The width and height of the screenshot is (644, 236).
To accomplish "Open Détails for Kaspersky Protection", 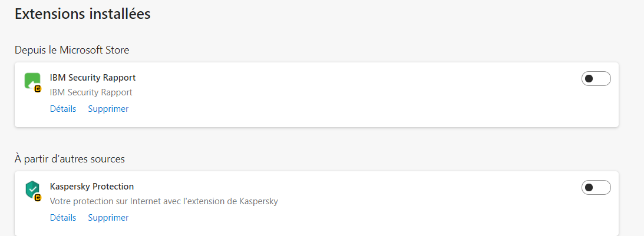I will [x=63, y=218].
